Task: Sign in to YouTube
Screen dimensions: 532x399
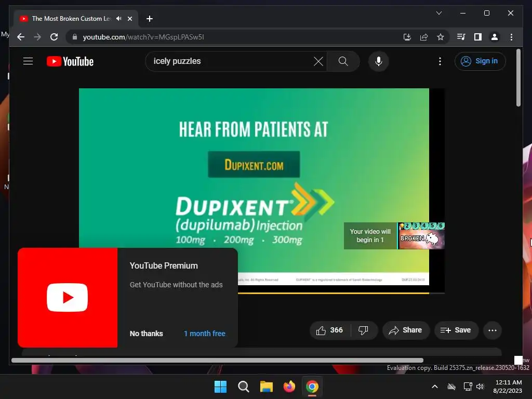Action: 480,61
